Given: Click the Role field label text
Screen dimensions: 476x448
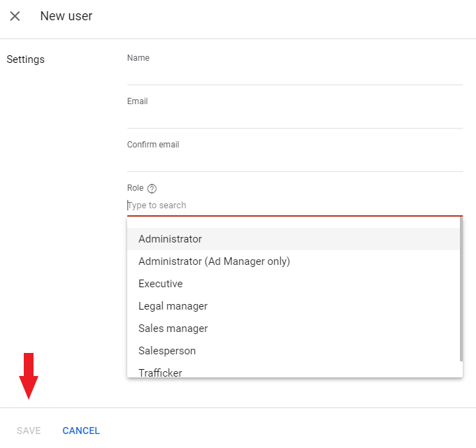Looking at the screenshot, I should pyautogui.click(x=135, y=188).
